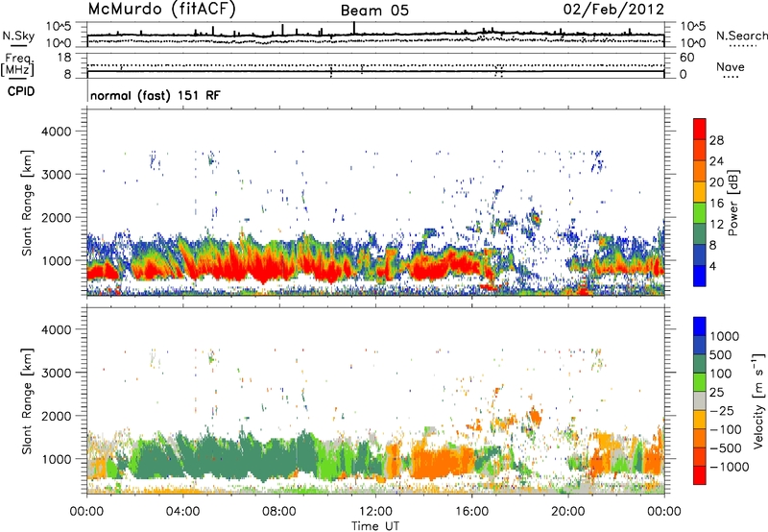The image size is (768, 532).
Task: Click the '16:00' time tick label
Action: point(471,512)
